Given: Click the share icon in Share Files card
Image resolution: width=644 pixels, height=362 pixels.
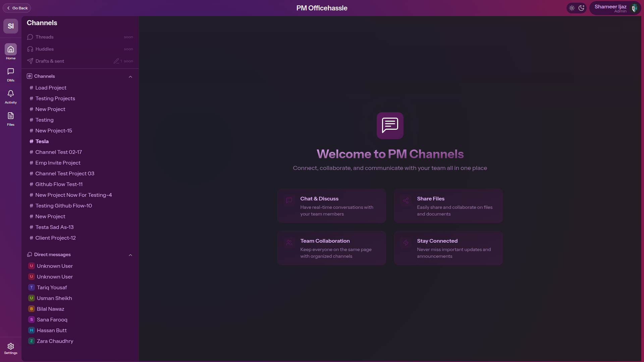Looking at the screenshot, I should click(406, 200).
